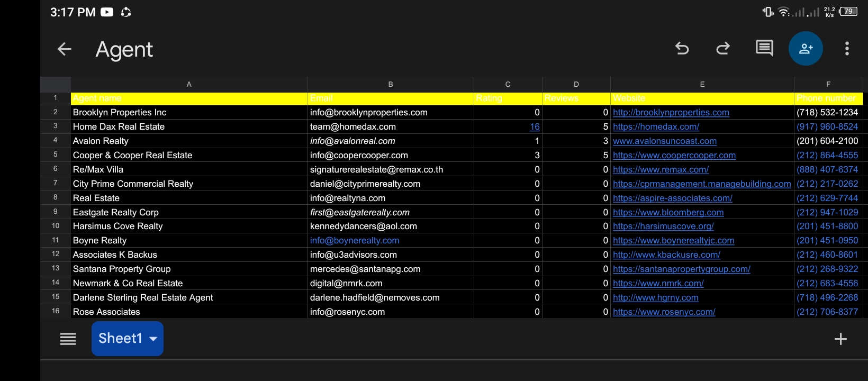Tap the back arrow to exit spreadsheet
This screenshot has width=868, height=381.
click(x=64, y=49)
